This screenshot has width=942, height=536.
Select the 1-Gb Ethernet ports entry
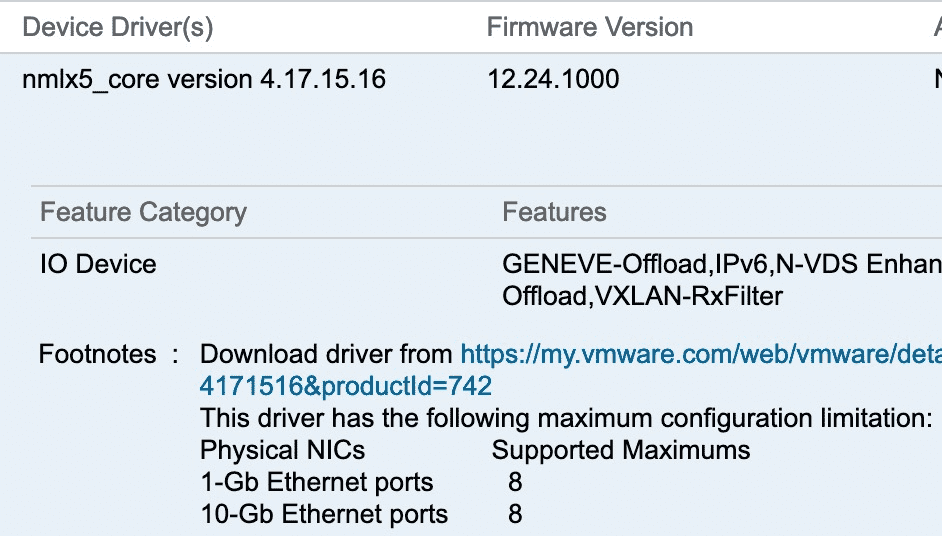[317, 482]
